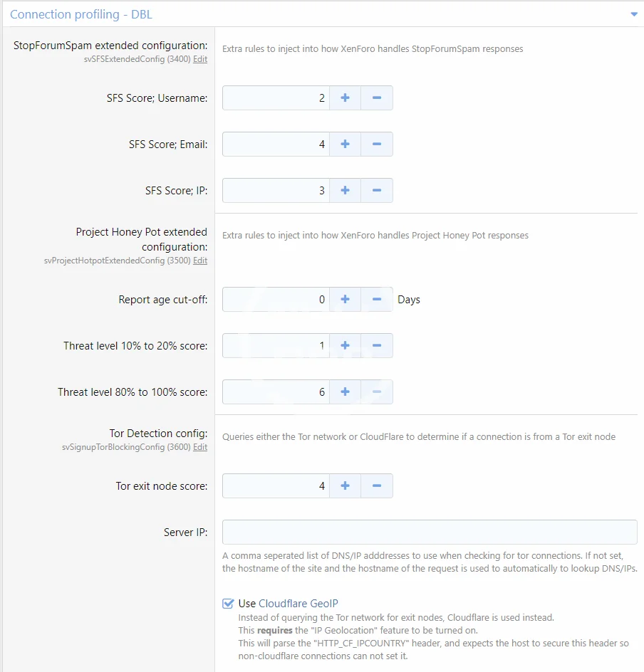The height and width of the screenshot is (672, 644).
Task: Increase Threat level 80% to 100% score
Action: [345, 392]
